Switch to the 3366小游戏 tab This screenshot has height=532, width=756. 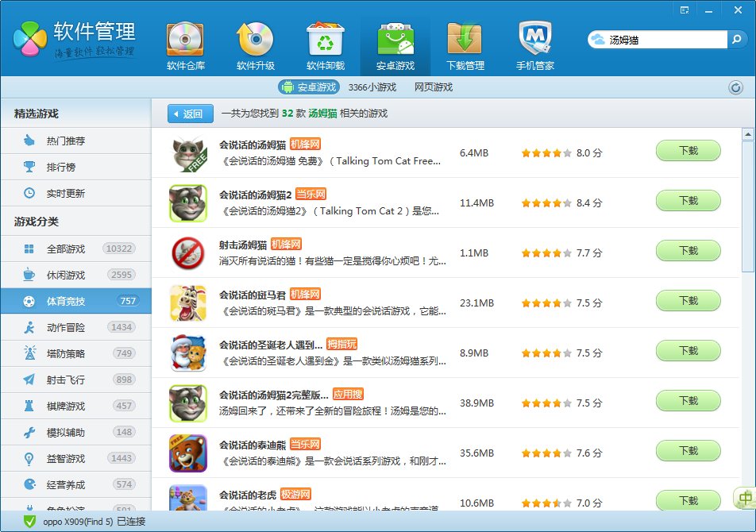pyautogui.click(x=372, y=87)
